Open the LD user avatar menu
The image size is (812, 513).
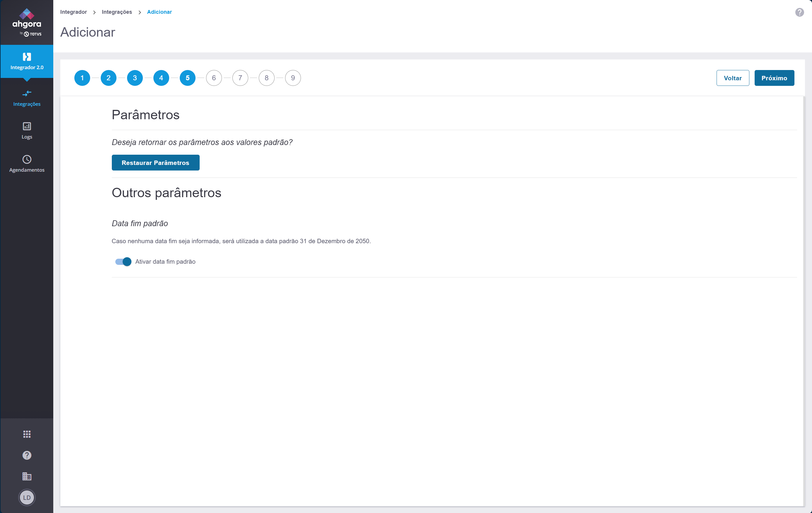click(x=27, y=497)
